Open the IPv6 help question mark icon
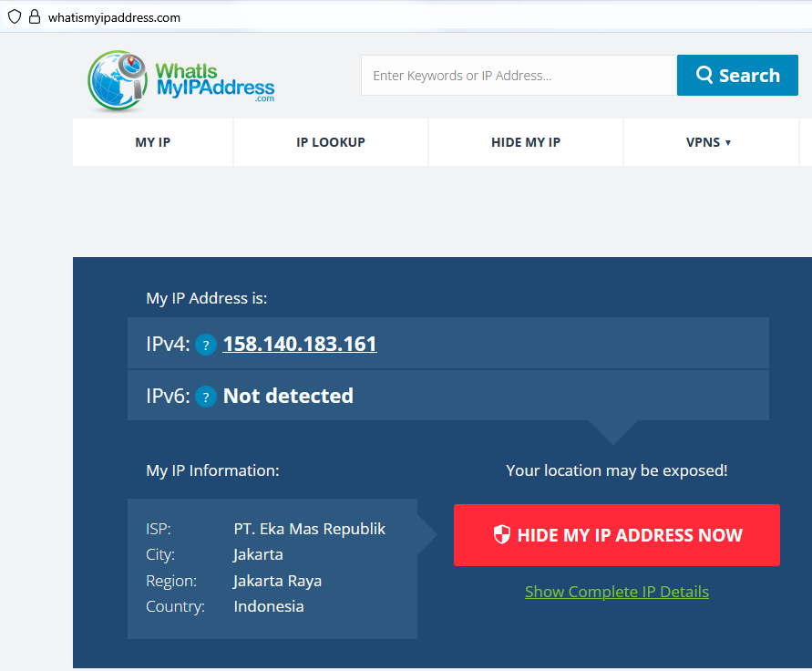This screenshot has width=812, height=671. tap(206, 397)
